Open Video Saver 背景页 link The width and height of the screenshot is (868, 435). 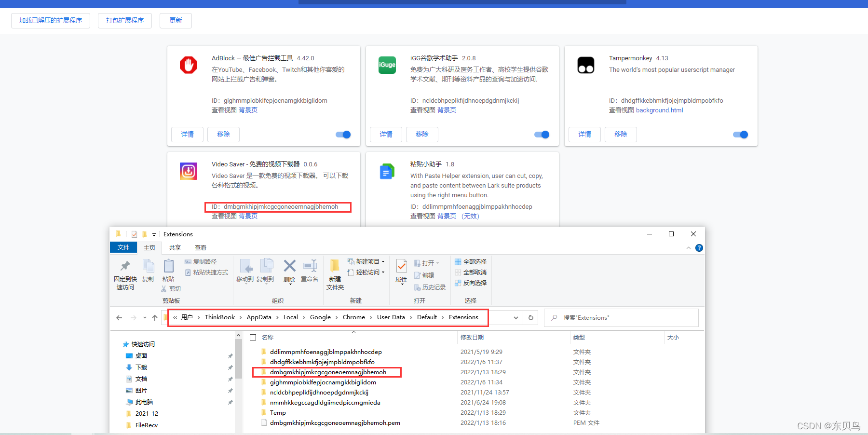[x=248, y=216]
